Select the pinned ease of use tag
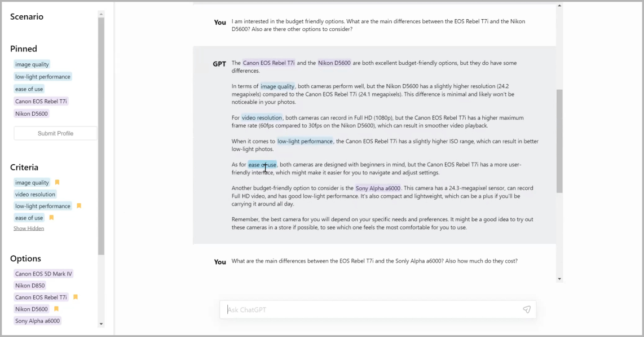 pyautogui.click(x=29, y=89)
